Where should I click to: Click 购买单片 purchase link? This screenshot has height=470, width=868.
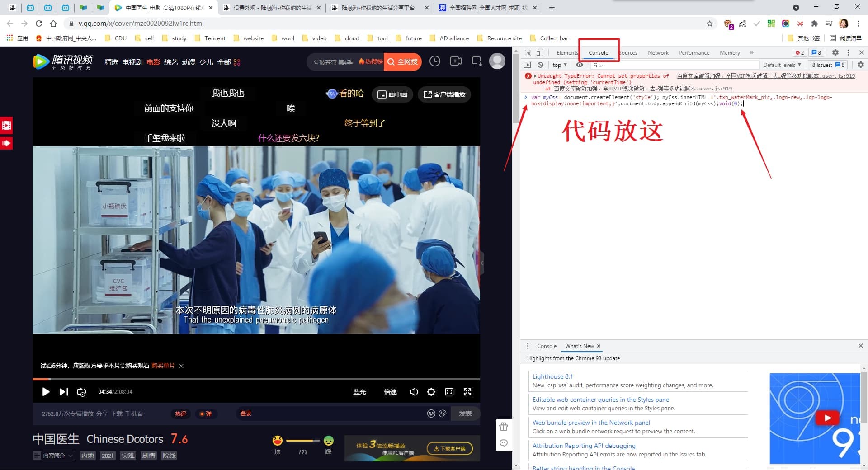(x=163, y=366)
